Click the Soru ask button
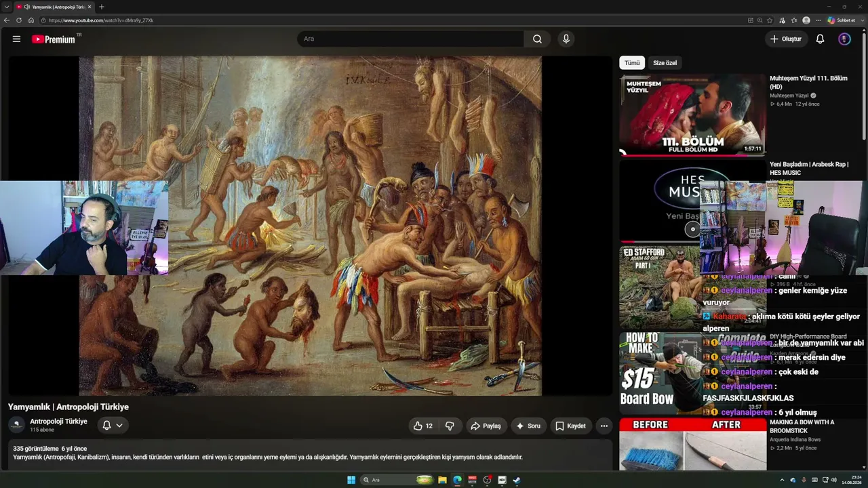Image resolution: width=868 pixels, height=488 pixels. pyautogui.click(x=529, y=426)
